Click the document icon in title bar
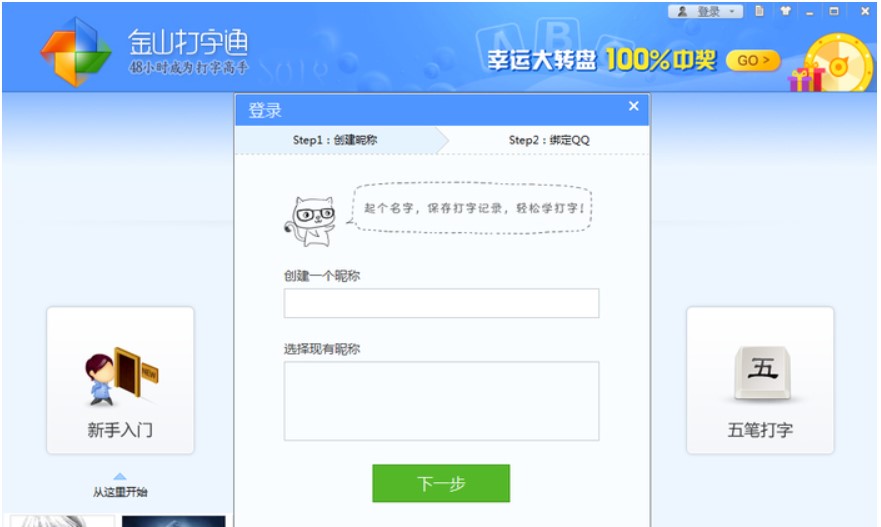This screenshot has height=527, width=881. [759, 11]
